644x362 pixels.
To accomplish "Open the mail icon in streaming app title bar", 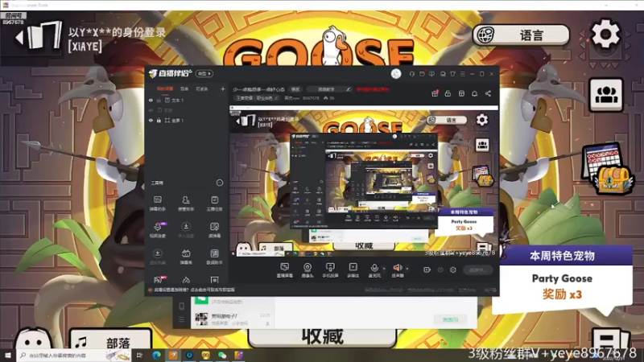I will pyautogui.click(x=422, y=74).
